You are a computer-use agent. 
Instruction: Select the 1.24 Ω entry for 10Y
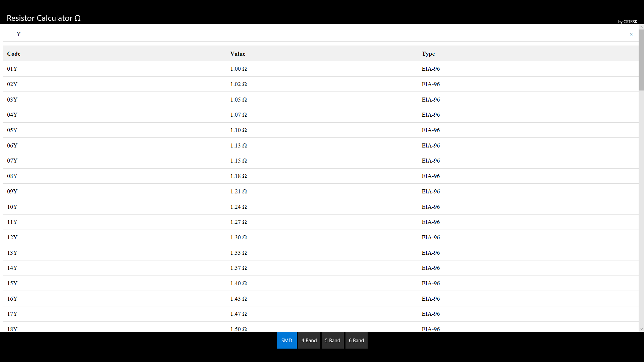pos(238,207)
